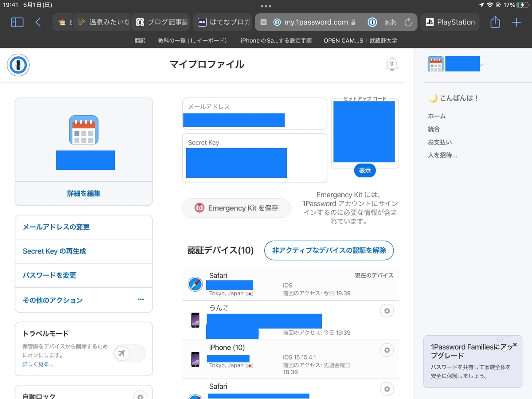Click phone icon of うんこ device

pos(195,320)
